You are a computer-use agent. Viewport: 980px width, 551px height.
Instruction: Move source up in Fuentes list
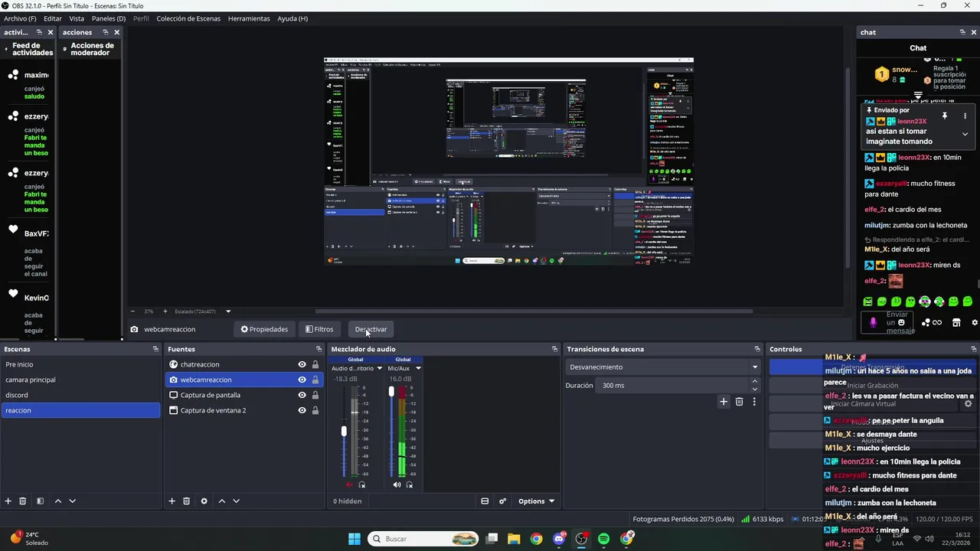(x=221, y=501)
